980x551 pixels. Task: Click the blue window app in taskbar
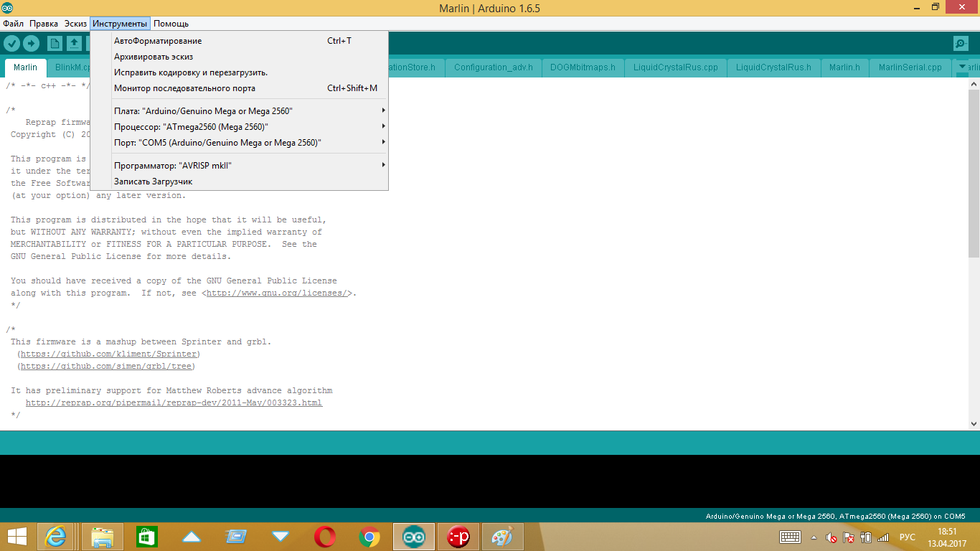pos(236,537)
